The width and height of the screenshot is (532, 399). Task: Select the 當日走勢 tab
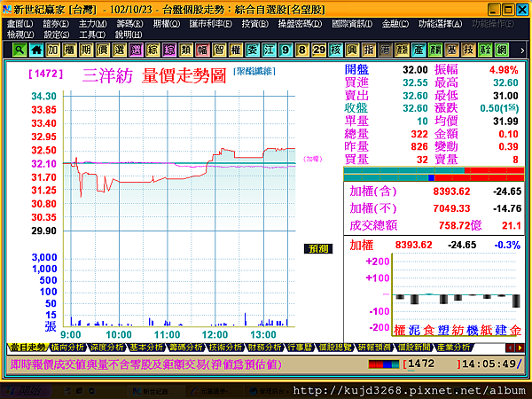tap(27, 347)
